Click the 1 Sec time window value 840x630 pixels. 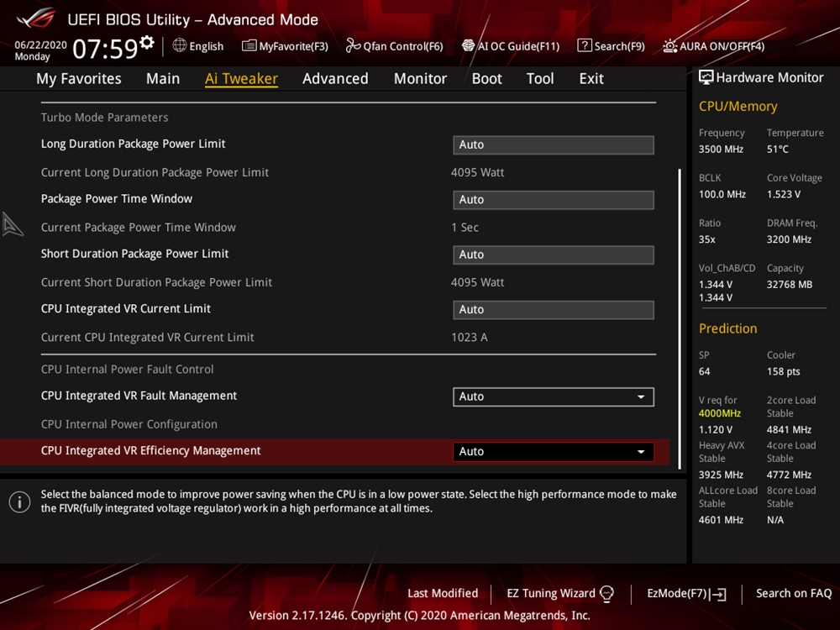pyautogui.click(x=465, y=227)
